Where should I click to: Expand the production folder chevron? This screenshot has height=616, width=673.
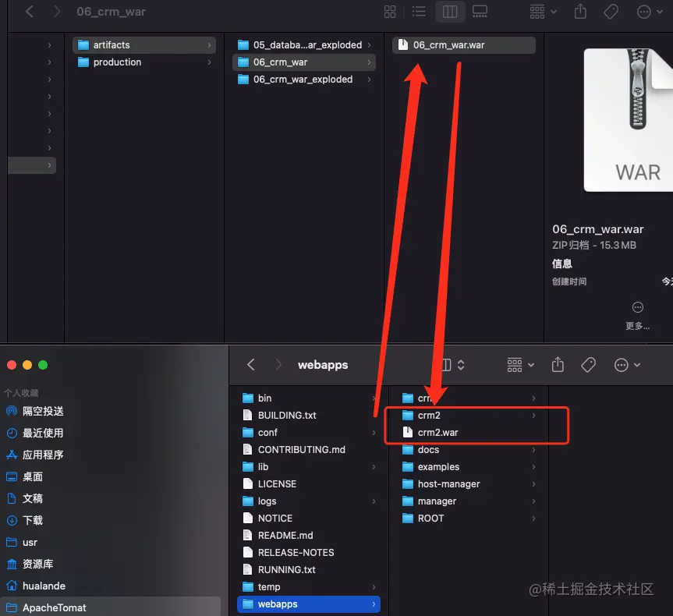209,62
